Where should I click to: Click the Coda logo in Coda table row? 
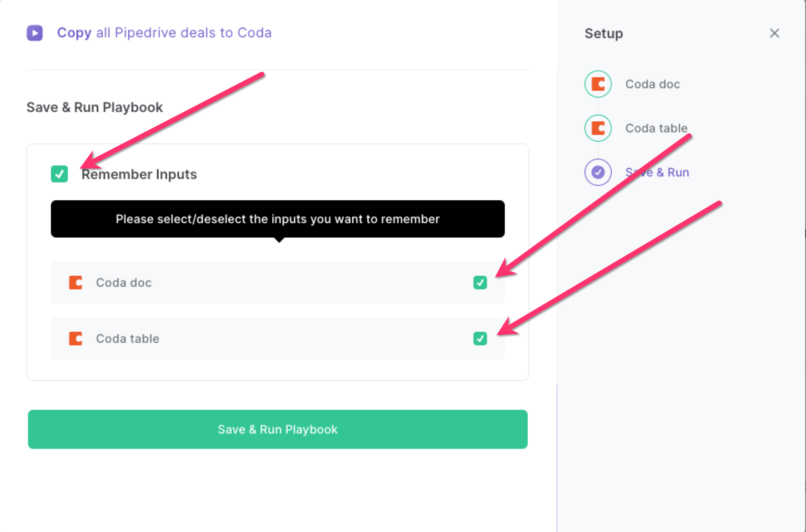click(x=76, y=339)
